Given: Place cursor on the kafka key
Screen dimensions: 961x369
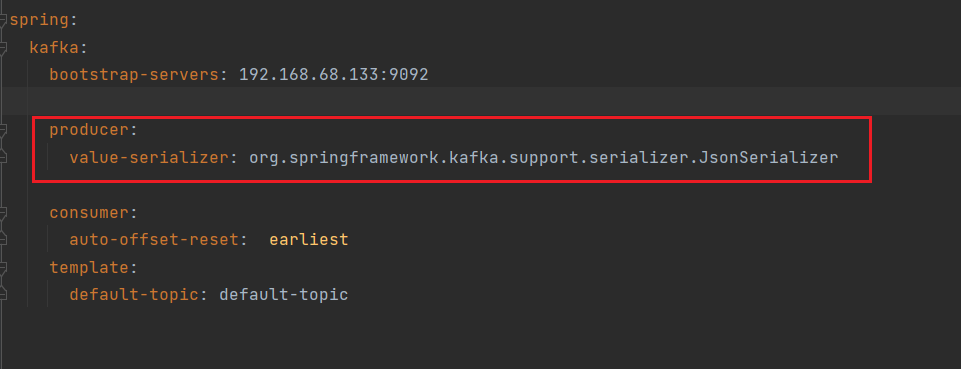Looking at the screenshot, I should (x=54, y=48).
